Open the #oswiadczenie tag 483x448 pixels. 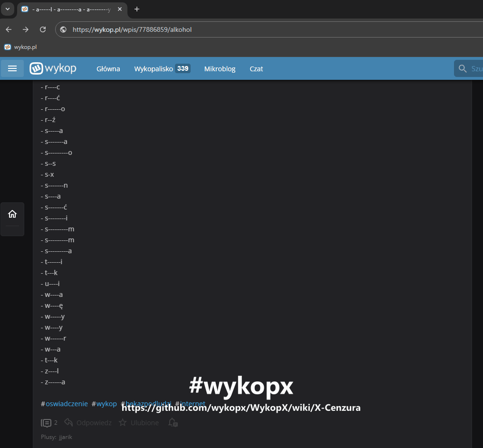coord(66,404)
